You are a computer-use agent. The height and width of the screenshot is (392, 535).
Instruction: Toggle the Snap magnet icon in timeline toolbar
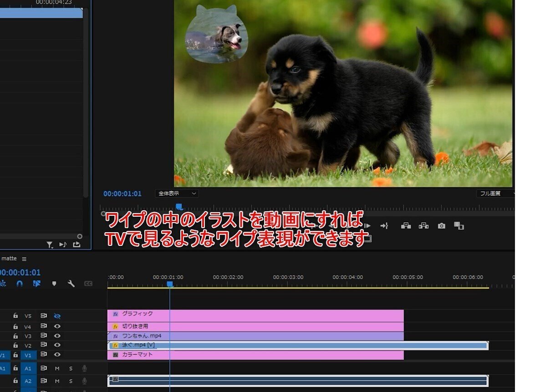(x=20, y=284)
